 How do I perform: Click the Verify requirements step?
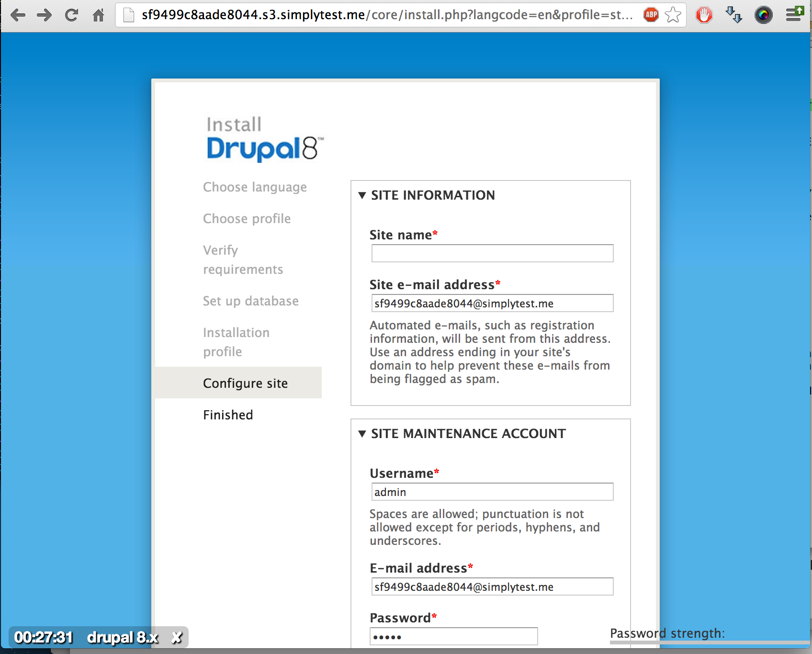243,260
